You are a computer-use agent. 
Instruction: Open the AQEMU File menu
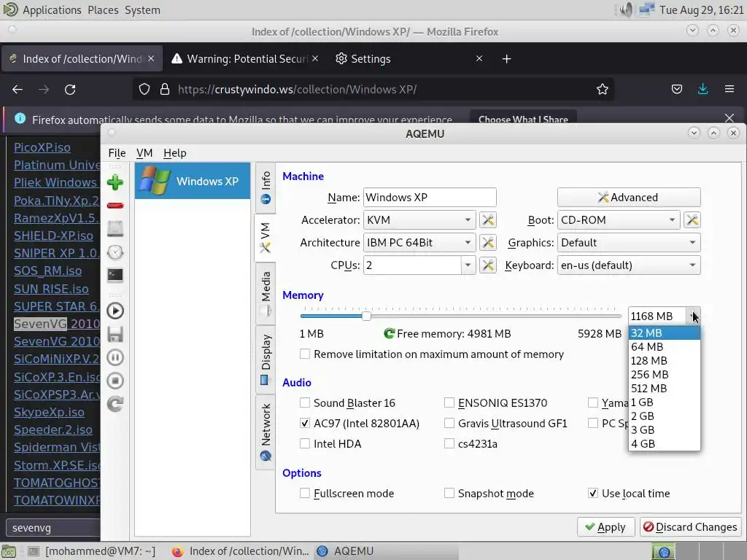[117, 153]
